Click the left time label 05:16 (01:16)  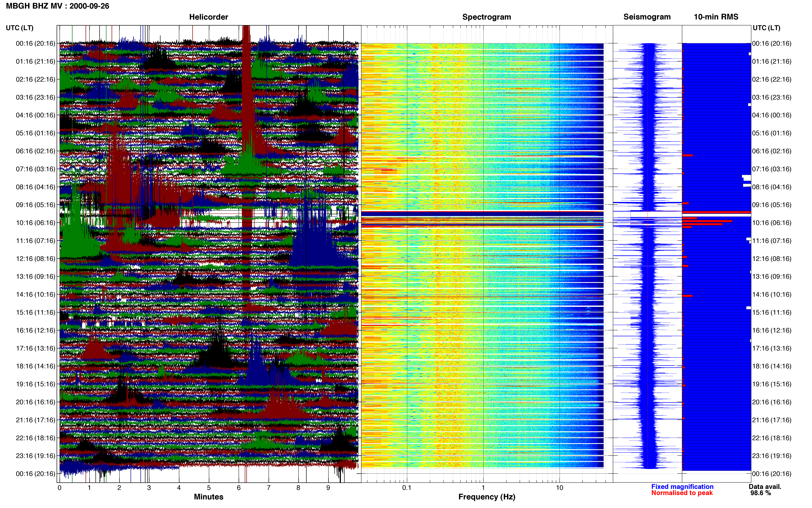36,133
